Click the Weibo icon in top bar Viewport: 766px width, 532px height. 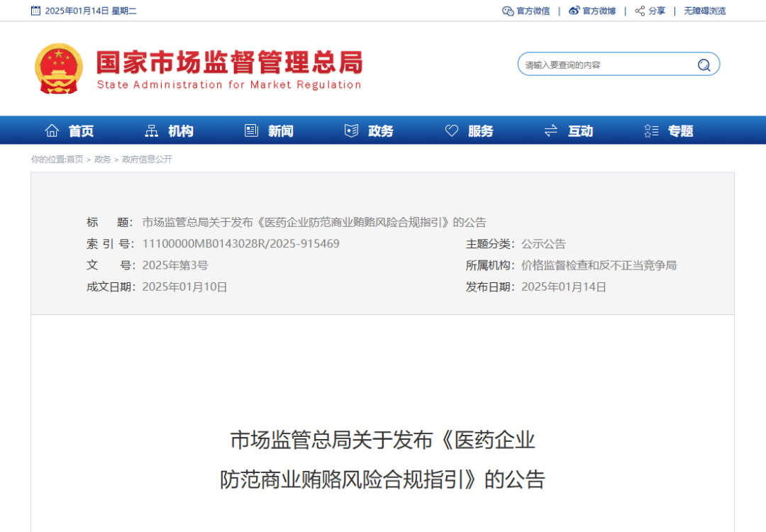coord(574,10)
